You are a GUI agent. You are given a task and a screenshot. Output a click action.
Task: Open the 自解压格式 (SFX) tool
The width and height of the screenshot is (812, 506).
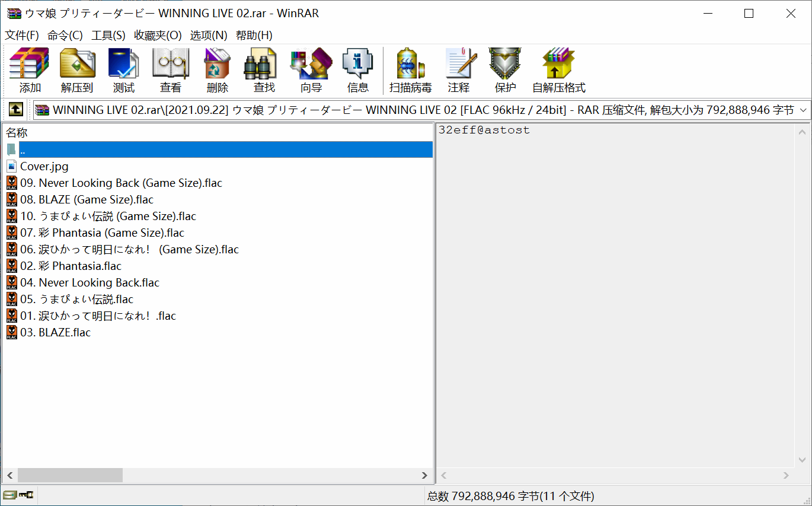tap(558, 71)
